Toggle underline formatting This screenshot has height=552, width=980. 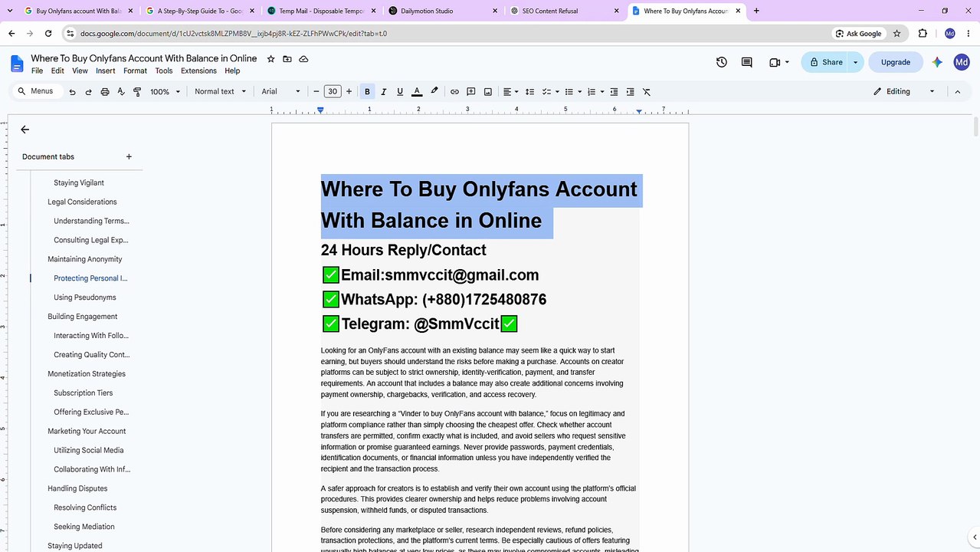click(x=400, y=91)
